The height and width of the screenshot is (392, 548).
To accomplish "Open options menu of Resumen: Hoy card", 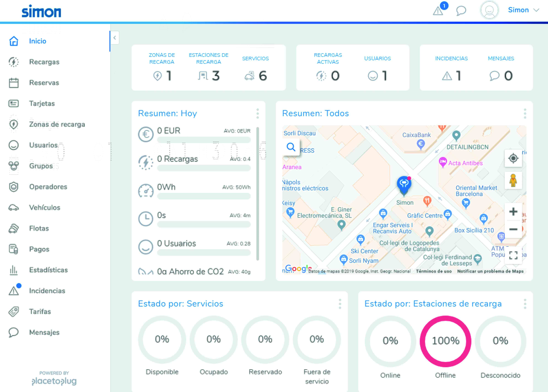I will 258,113.
